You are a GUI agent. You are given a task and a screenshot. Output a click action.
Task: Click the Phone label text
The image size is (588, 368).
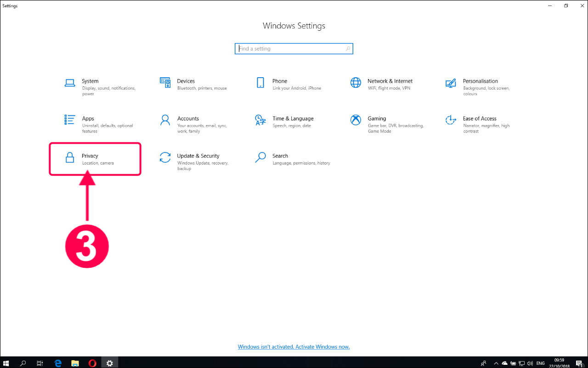[x=280, y=81]
